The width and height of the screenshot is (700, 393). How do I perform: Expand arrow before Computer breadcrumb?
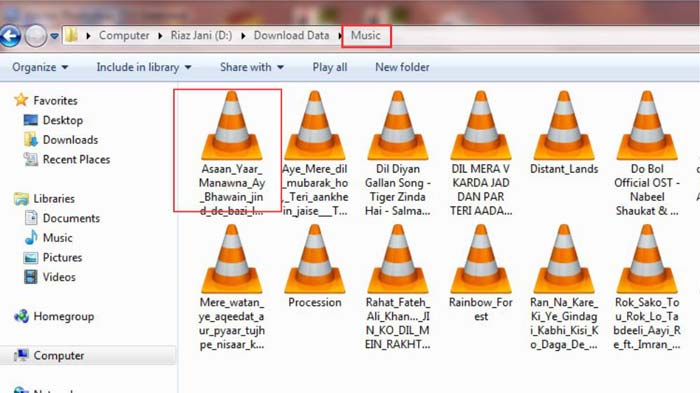point(88,36)
